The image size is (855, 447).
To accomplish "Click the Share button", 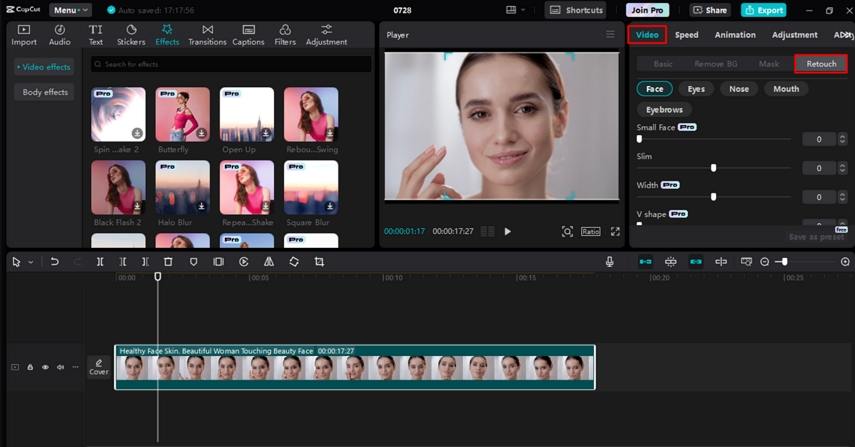I will [709, 10].
